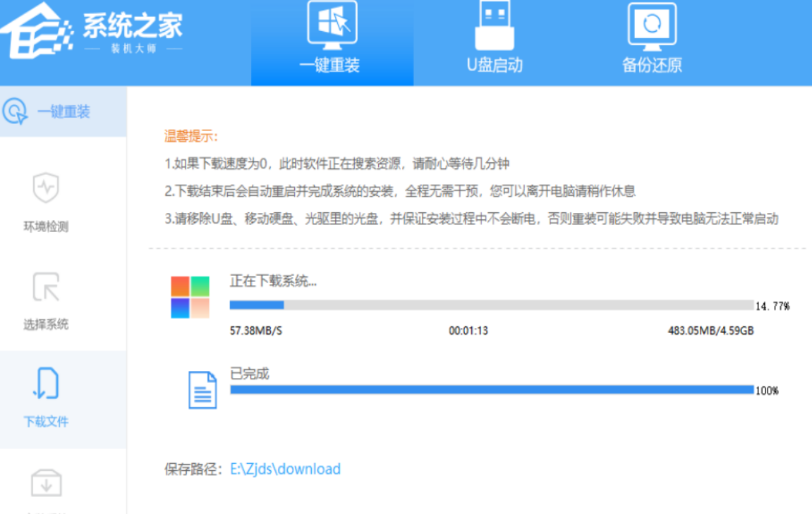
Task: Click the completed 100% progress bar
Action: pyautogui.click(x=491, y=390)
